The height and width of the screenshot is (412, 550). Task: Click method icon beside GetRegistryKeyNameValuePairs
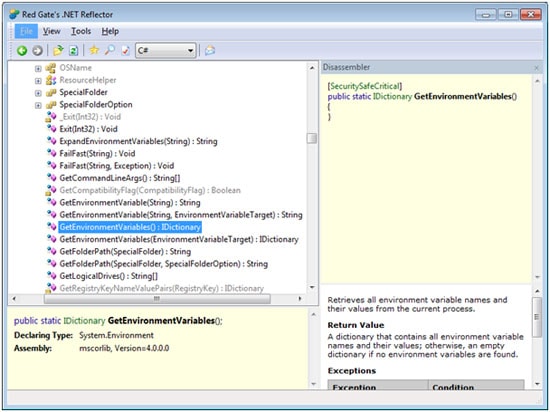pos(51,288)
